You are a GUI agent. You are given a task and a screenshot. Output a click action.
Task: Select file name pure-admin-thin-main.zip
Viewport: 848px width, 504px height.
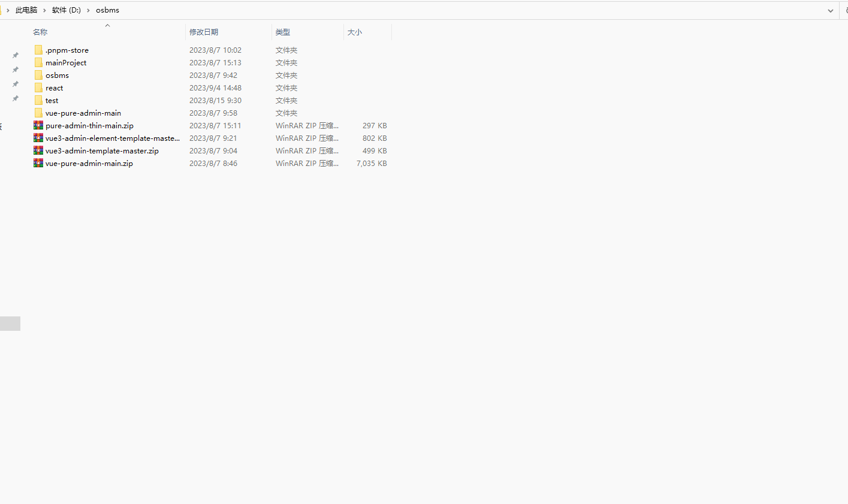89,126
